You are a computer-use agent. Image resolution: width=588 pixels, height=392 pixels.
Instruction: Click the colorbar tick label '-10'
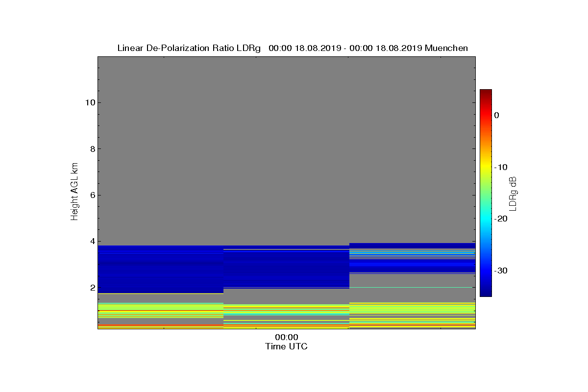coord(501,167)
